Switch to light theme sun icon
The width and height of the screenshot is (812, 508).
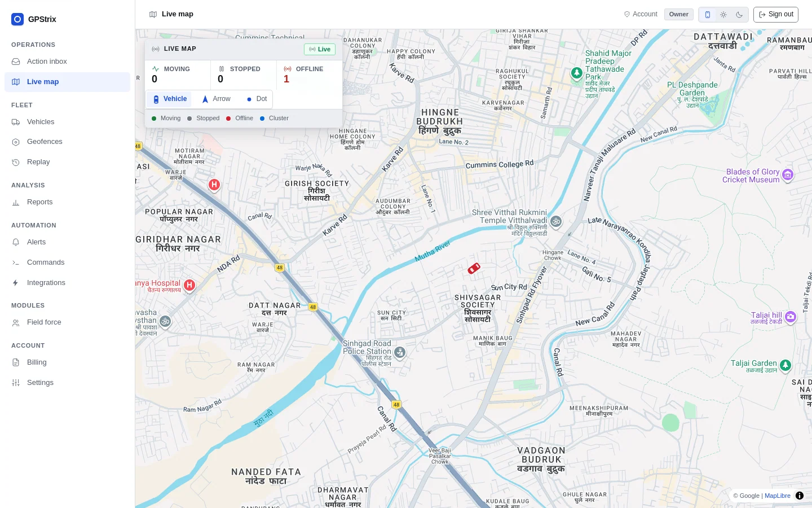point(723,15)
